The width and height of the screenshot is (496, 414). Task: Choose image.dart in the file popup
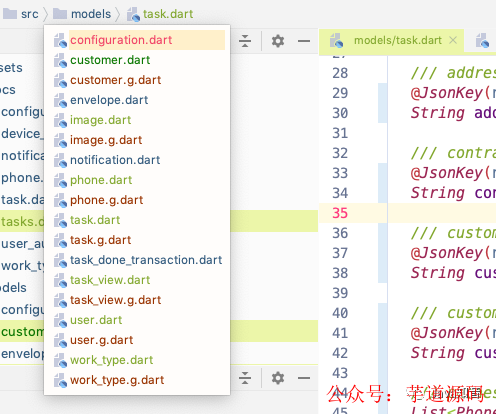pos(100,120)
